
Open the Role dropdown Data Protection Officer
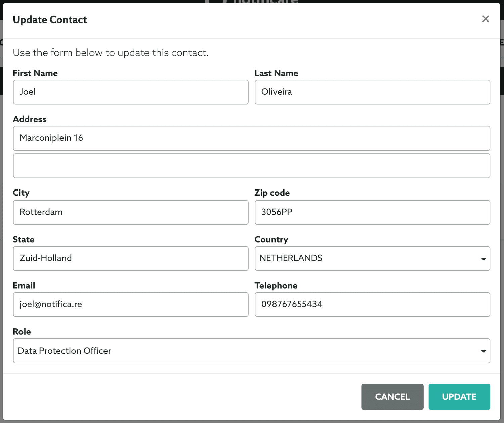pyautogui.click(x=251, y=350)
